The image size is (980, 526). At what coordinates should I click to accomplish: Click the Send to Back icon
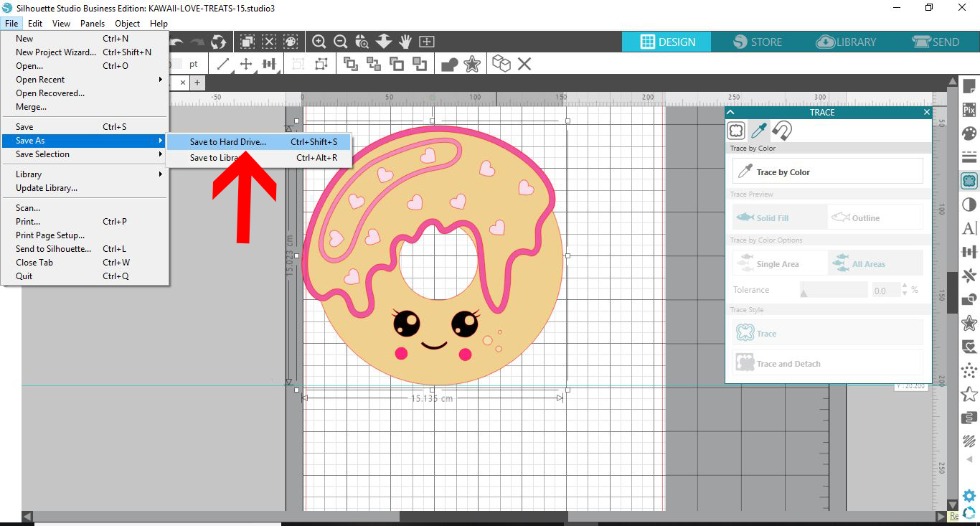tap(374, 64)
